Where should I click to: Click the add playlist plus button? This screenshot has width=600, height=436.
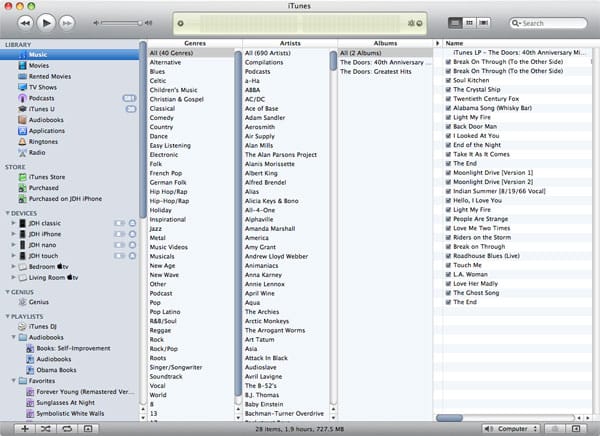tap(25, 429)
